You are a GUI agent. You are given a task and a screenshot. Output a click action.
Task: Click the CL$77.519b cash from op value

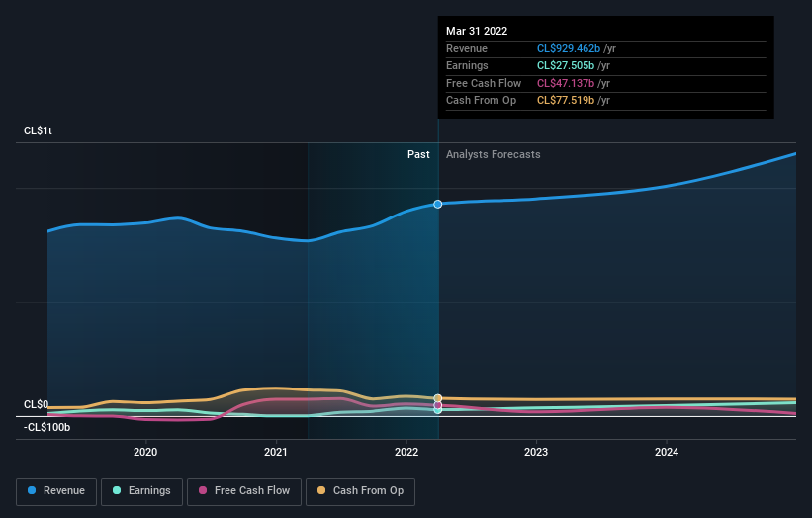coord(566,101)
